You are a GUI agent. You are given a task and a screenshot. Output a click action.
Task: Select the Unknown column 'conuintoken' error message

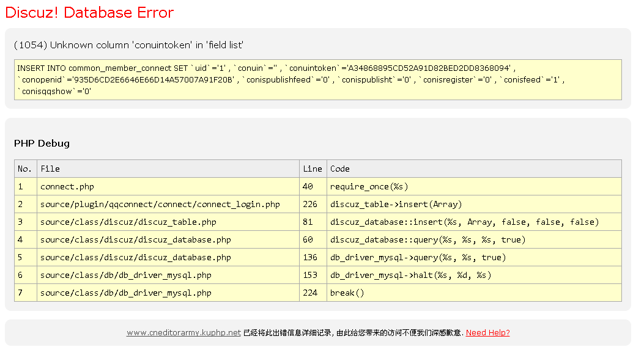pyautogui.click(x=128, y=45)
